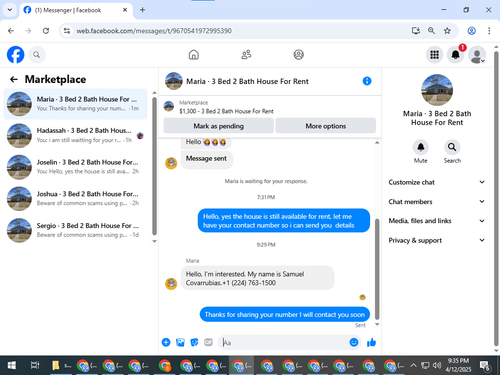Click the chat messages scrollbar

(x=377, y=269)
